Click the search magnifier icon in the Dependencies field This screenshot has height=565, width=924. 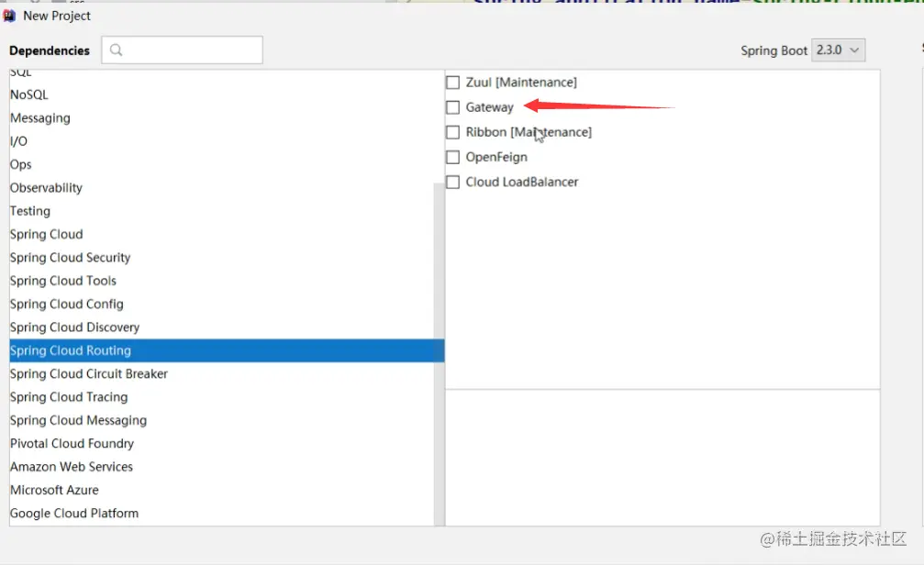point(117,50)
